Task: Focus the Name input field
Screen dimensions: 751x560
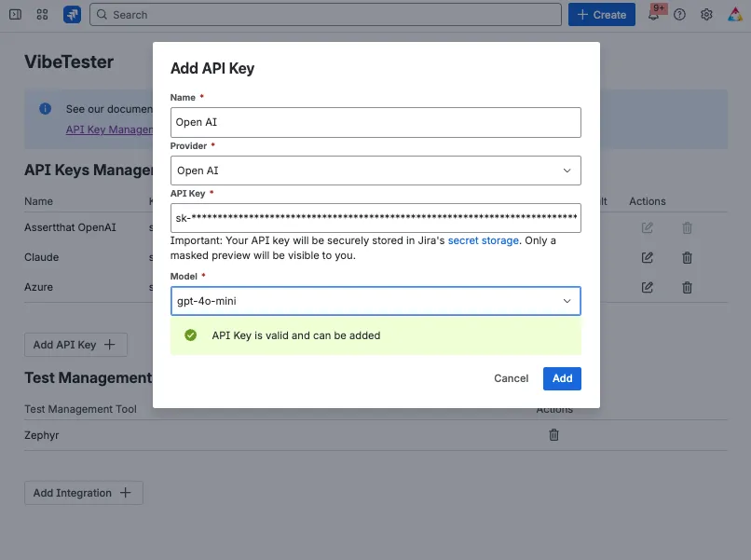Action: point(375,122)
